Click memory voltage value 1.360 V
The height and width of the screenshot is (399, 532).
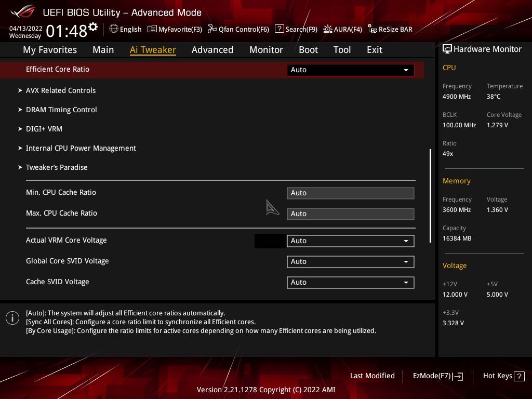pyautogui.click(x=497, y=210)
